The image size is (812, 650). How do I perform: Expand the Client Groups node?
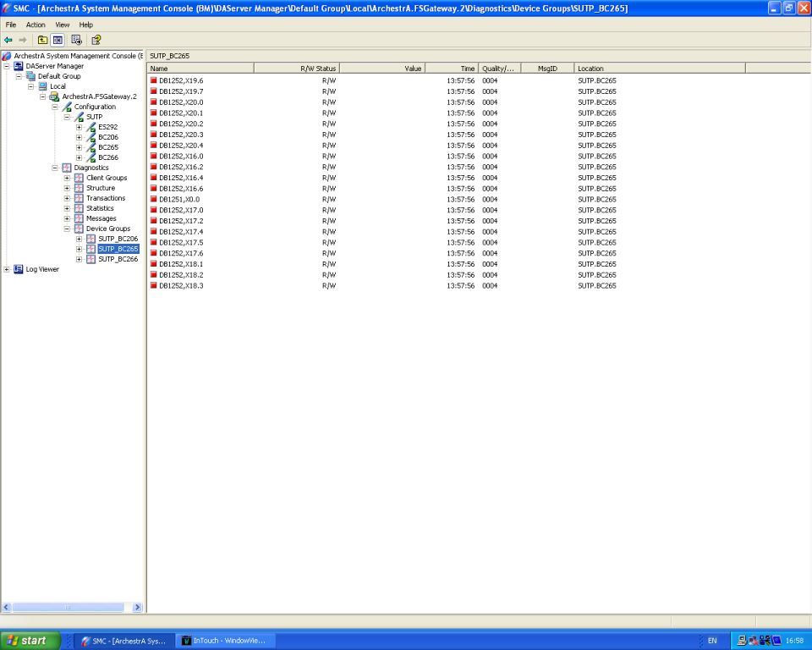(x=67, y=178)
